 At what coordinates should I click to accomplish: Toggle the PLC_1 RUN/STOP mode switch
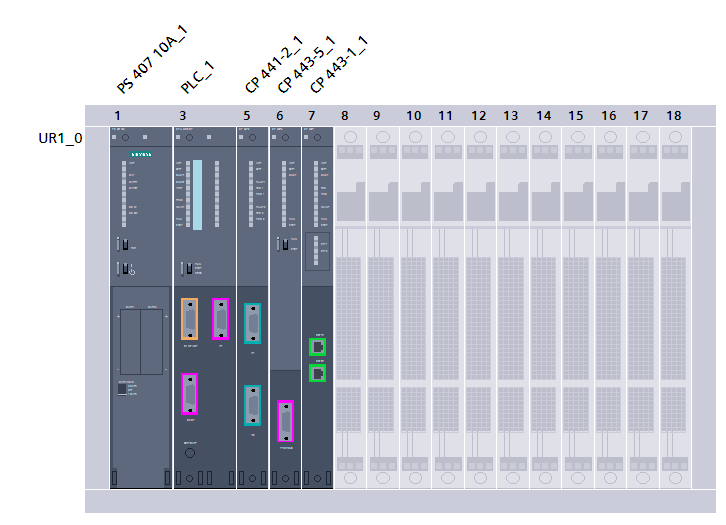(188, 269)
